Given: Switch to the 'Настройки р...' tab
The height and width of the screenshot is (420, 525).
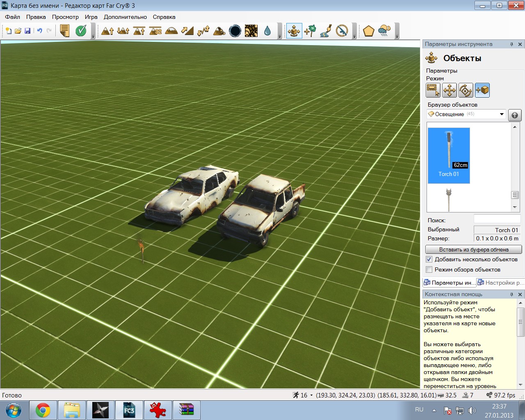Looking at the screenshot, I should coord(501,283).
